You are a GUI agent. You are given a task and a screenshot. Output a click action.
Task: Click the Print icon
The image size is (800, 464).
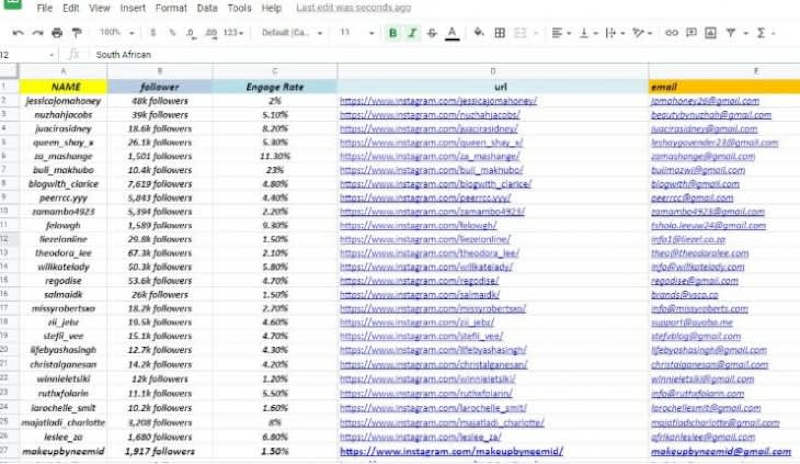[57, 33]
